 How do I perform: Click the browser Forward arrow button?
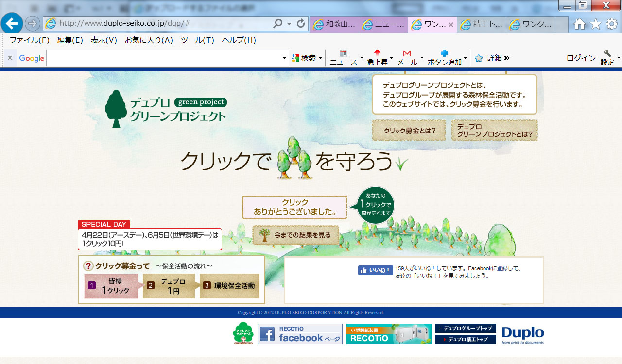point(32,23)
